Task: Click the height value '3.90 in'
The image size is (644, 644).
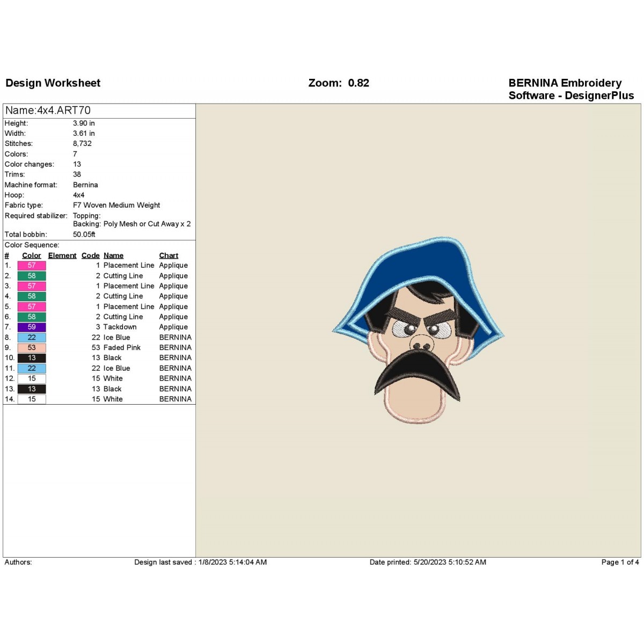Action: tap(84, 123)
